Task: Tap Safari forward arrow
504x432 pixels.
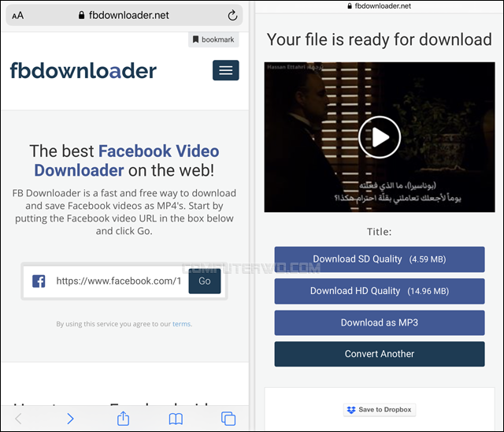Action: tap(70, 419)
